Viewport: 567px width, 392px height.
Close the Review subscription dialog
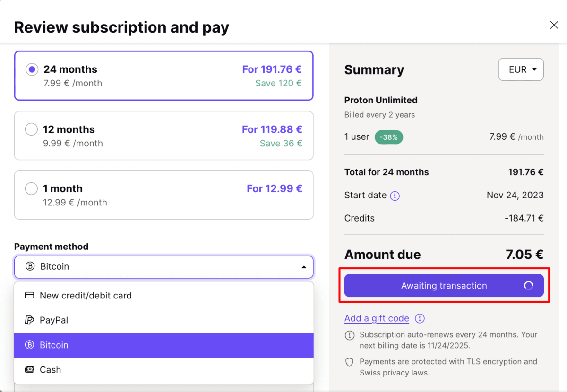click(x=554, y=25)
